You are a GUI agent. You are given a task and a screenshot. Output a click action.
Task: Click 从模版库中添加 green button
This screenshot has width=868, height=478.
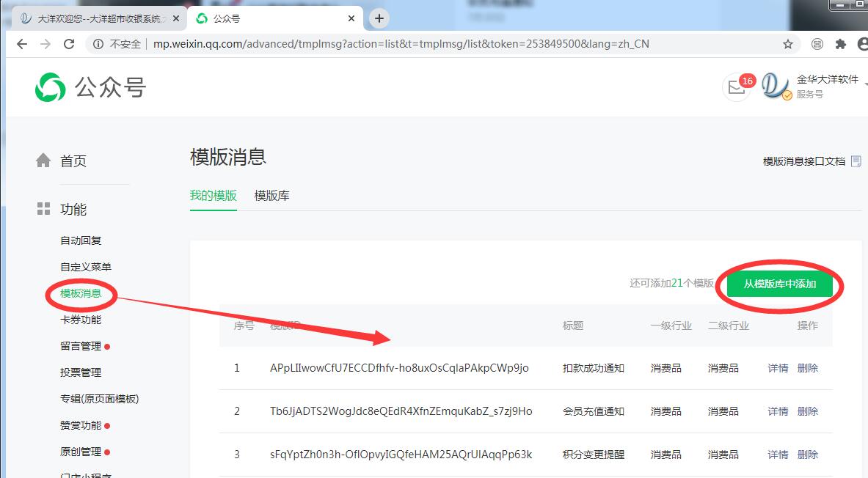pyautogui.click(x=779, y=284)
